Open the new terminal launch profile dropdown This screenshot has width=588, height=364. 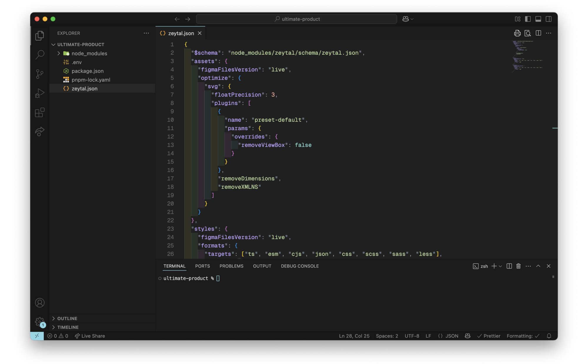coord(500,266)
